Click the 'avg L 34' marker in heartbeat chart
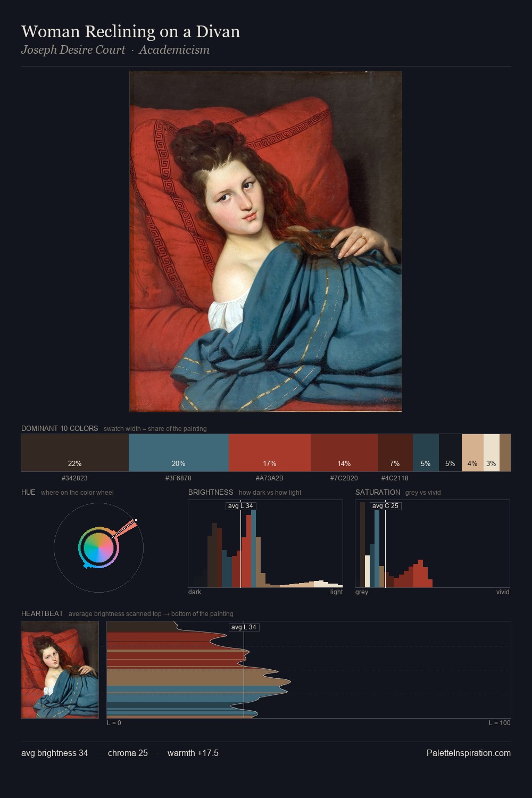Viewport: 532px width, 798px height. (x=244, y=627)
